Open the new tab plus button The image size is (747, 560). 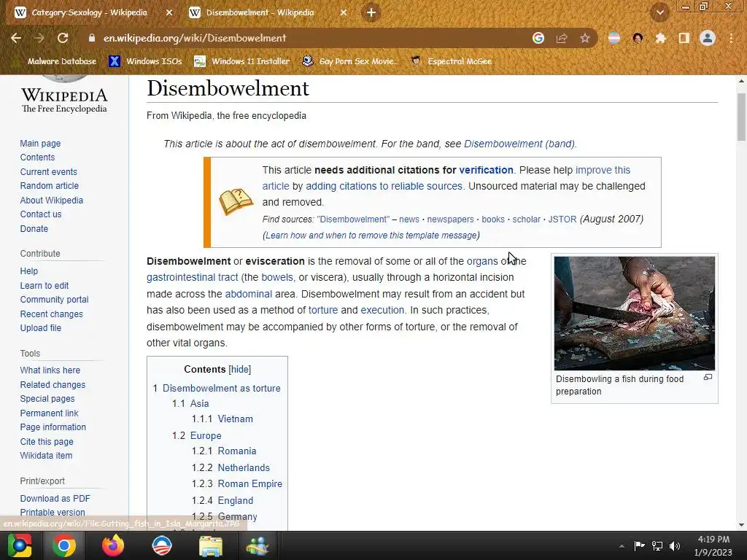(371, 12)
